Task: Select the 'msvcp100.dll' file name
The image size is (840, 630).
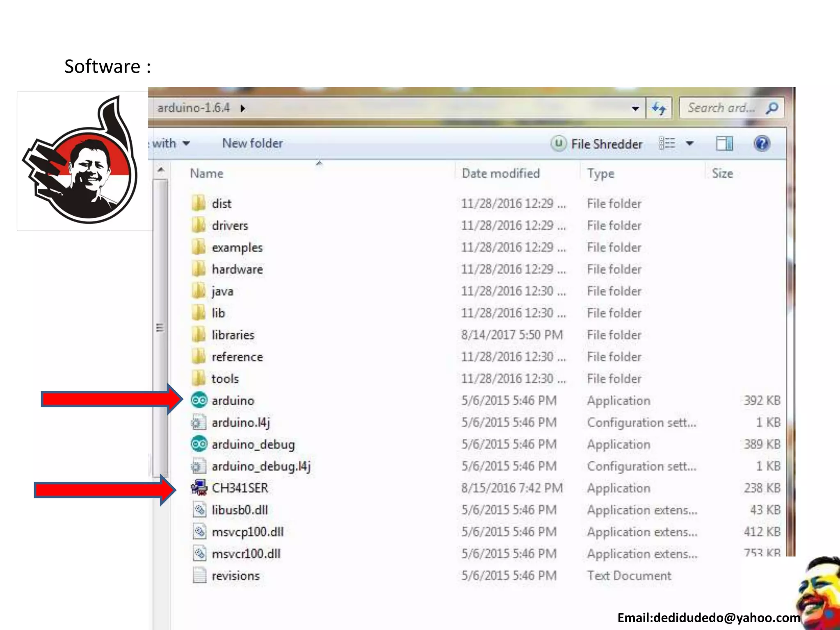Action: pos(248,532)
